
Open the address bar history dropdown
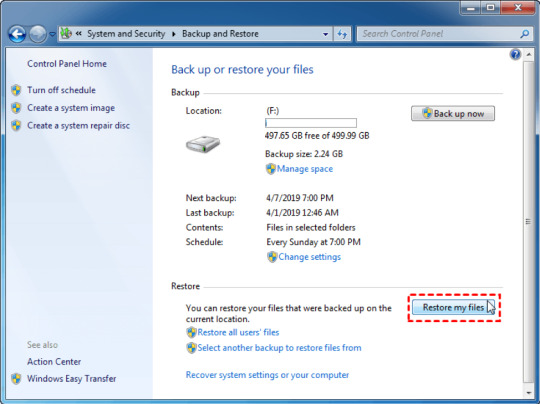pyautogui.click(x=325, y=34)
